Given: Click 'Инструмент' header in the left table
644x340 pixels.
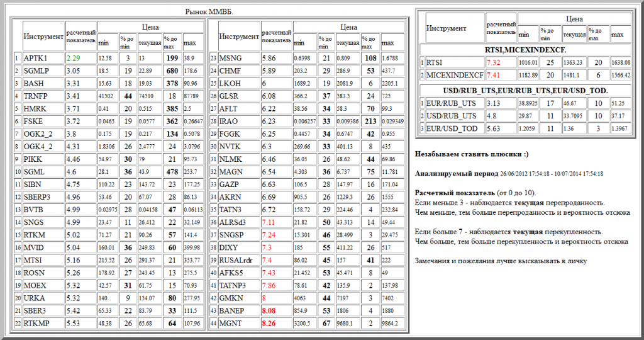Looking at the screenshot, I should [x=43, y=37].
